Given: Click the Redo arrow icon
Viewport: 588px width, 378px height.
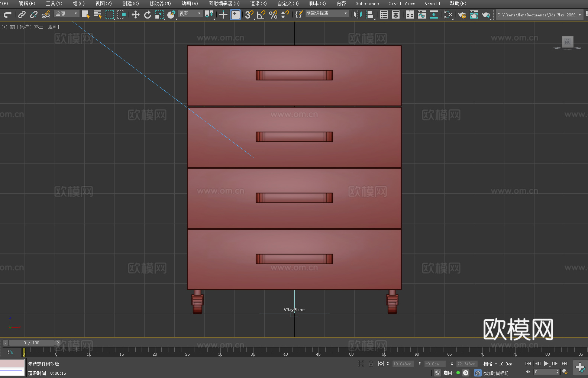Looking at the screenshot, I should [7, 14].
